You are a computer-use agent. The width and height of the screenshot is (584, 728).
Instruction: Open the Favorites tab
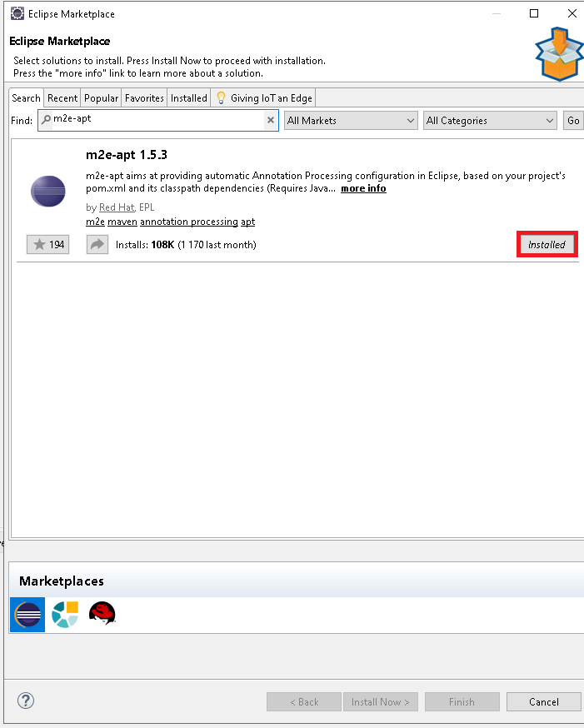tap(144, 98)
